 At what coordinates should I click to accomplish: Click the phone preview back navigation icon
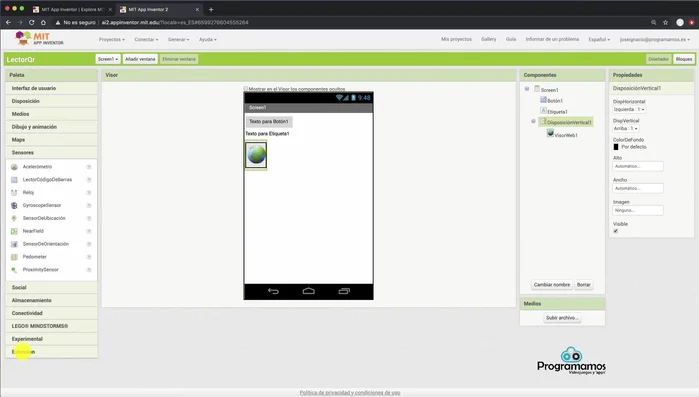pyautogui.click(x=273, y=291)
